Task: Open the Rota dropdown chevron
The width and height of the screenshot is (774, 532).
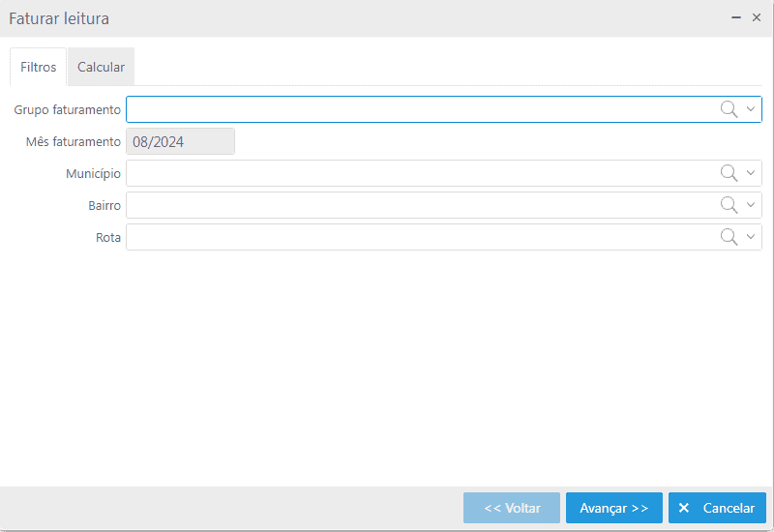Action: pos(751,237)
